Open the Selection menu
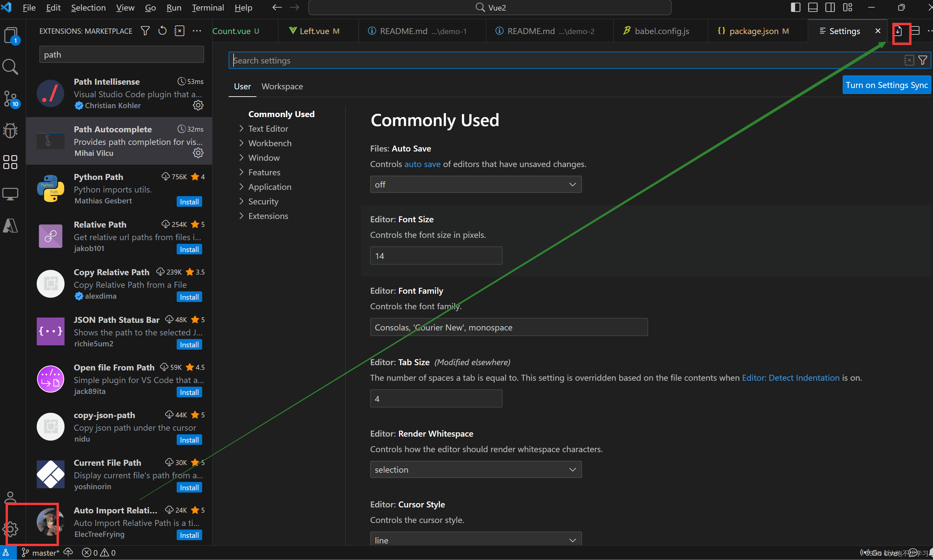933x560 pixels. coord(88,8)
